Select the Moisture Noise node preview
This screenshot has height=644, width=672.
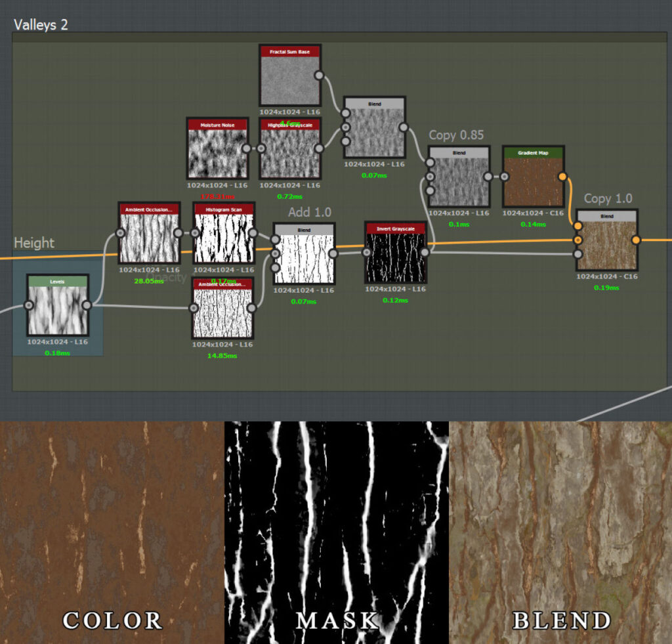point(217,154)
